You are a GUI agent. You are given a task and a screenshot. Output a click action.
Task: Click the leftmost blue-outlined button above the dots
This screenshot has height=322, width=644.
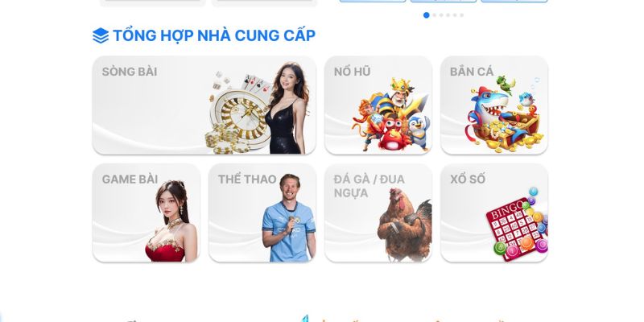click(x=373, y=1)
